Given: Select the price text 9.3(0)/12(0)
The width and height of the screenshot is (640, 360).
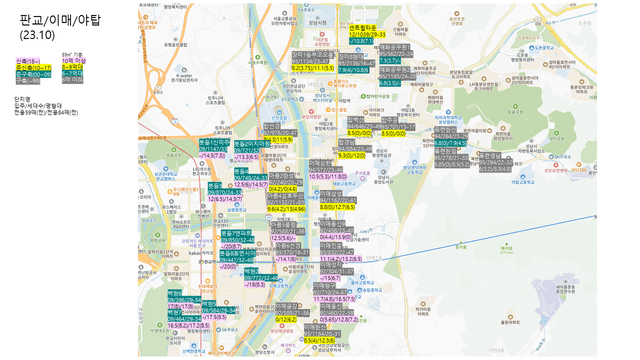Looking at the screenshot, I should click(x=352, y=156).
